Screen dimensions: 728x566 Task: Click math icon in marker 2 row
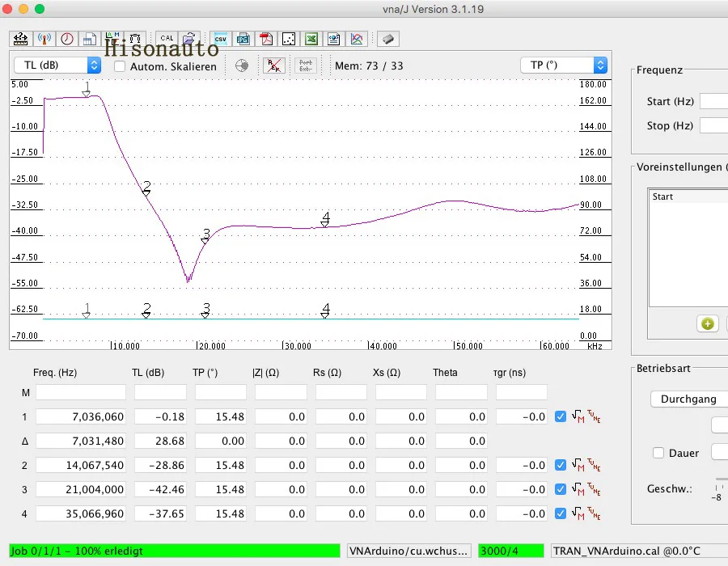(578, 464)
